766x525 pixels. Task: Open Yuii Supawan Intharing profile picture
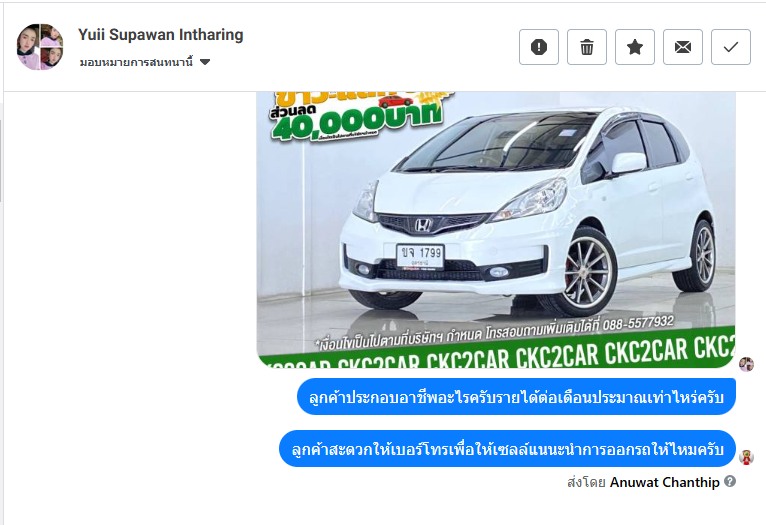[40, 47]
